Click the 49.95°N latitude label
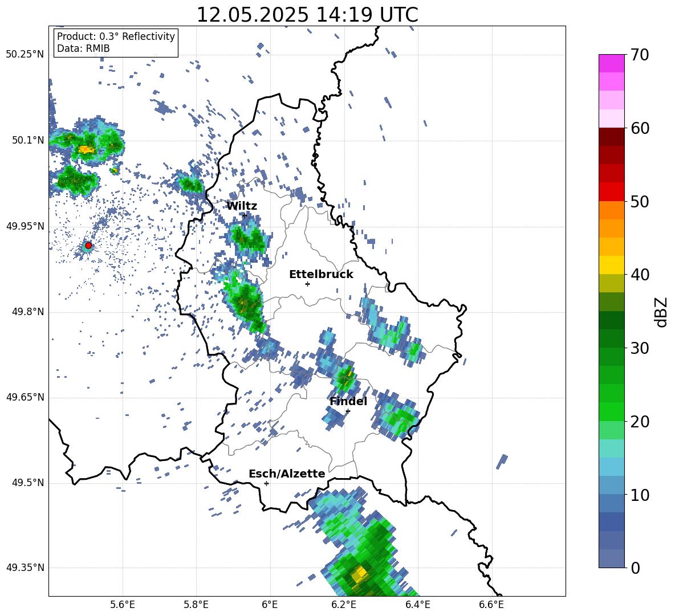 point(25,226)
